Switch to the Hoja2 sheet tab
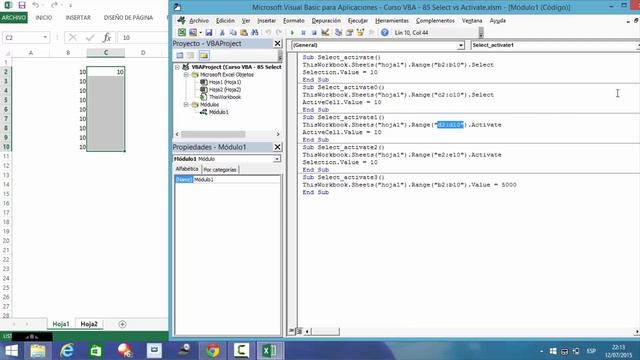The image size is (640, 360). pos(89,324)
